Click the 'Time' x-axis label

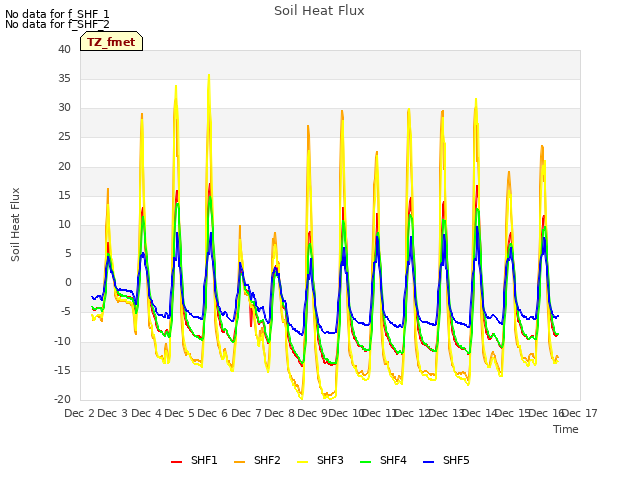click(566, 429)
